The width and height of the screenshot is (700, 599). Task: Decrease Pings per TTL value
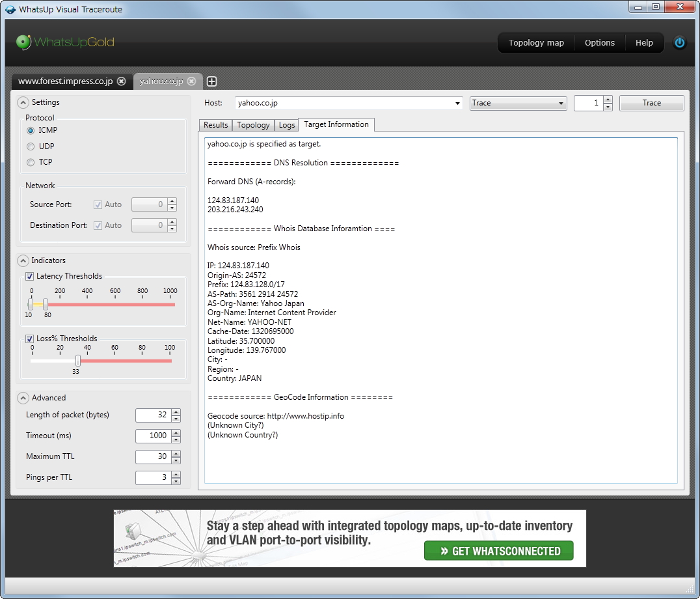click(x=176, y=482)
